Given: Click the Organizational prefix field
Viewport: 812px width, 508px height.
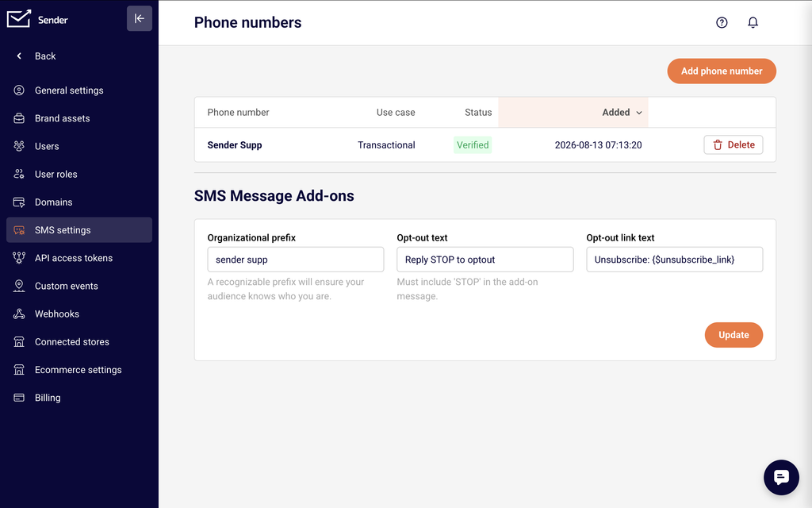Looking at the screenshot, I should pyautogui.click(x=296, y=260).
